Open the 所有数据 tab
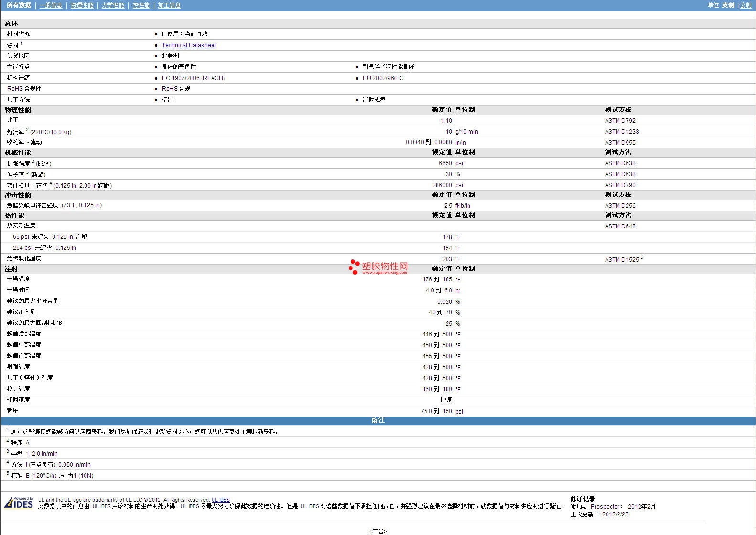The height and width of the screenshot is (535, 756). tap(19, 5)
